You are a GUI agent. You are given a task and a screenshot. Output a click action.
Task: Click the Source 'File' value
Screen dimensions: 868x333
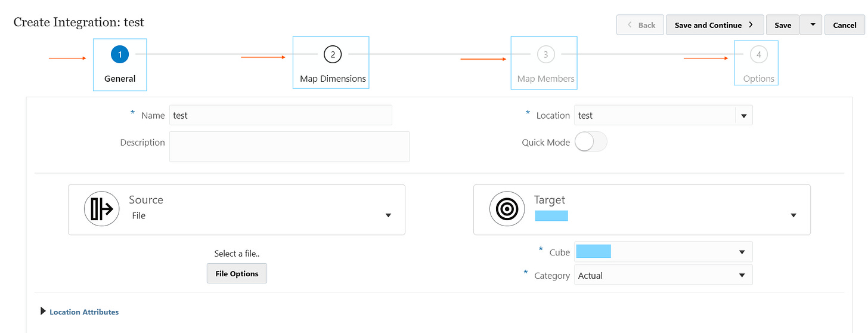(x=139, y=215)
